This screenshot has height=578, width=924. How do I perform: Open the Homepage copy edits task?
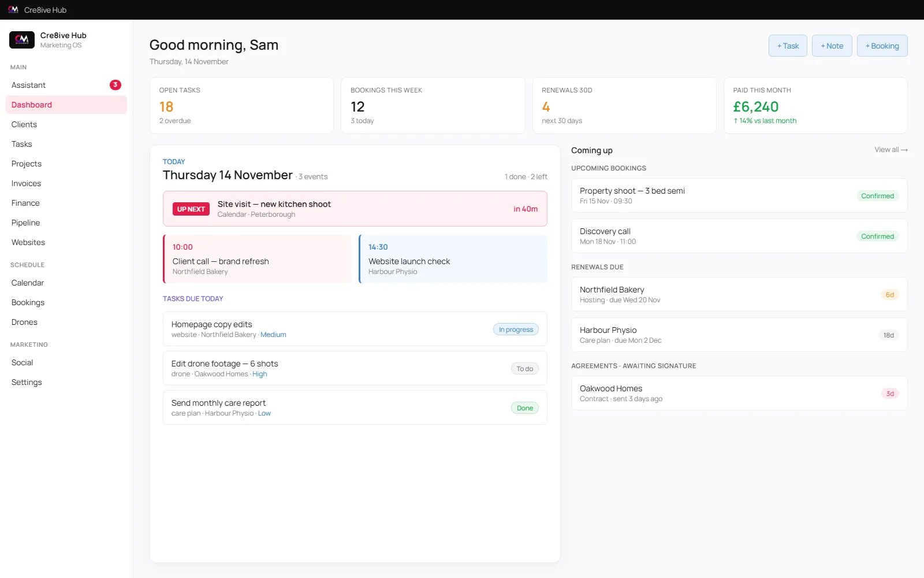355,329
